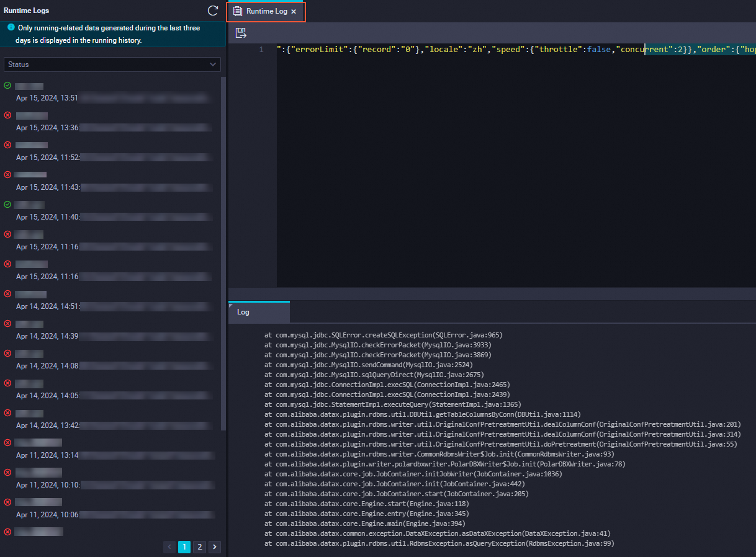
Task: Click the refresh icon above the logs list
Action: (x=212, y=11)
